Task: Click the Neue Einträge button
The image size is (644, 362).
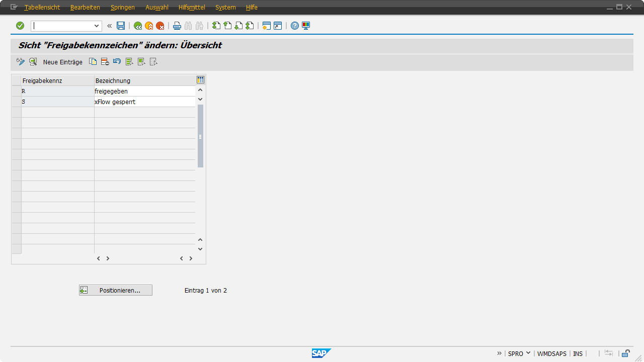Action: (x=62, y=62)
